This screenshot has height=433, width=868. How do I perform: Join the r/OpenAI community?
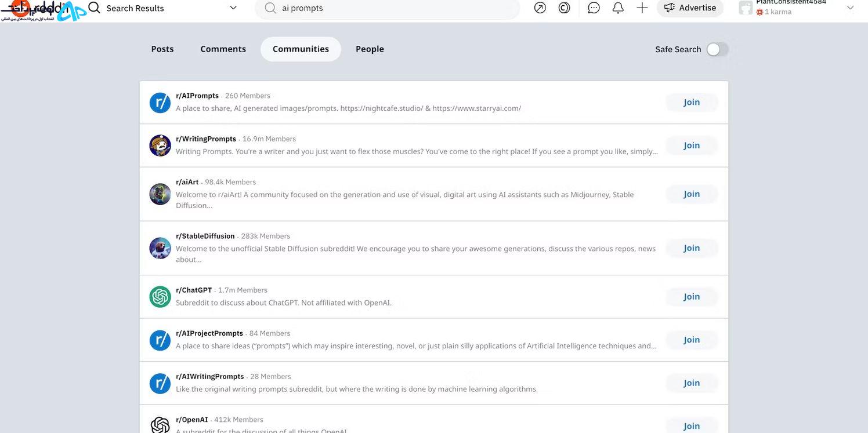[692, 426]
